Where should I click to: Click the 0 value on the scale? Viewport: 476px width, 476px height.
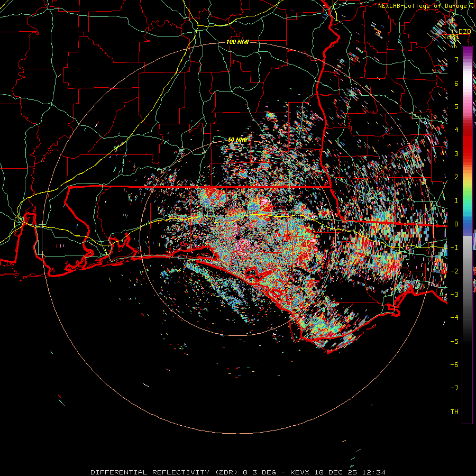tap(456, 224)
